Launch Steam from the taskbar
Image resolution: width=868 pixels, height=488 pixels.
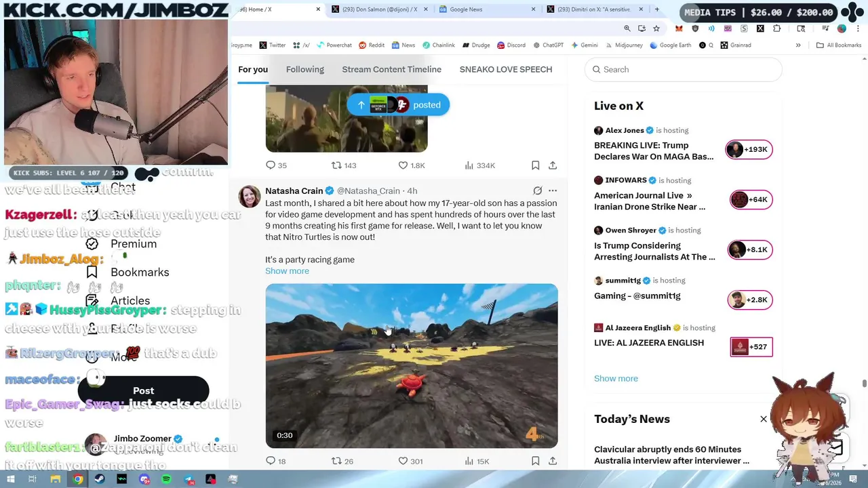pos(100,479)
